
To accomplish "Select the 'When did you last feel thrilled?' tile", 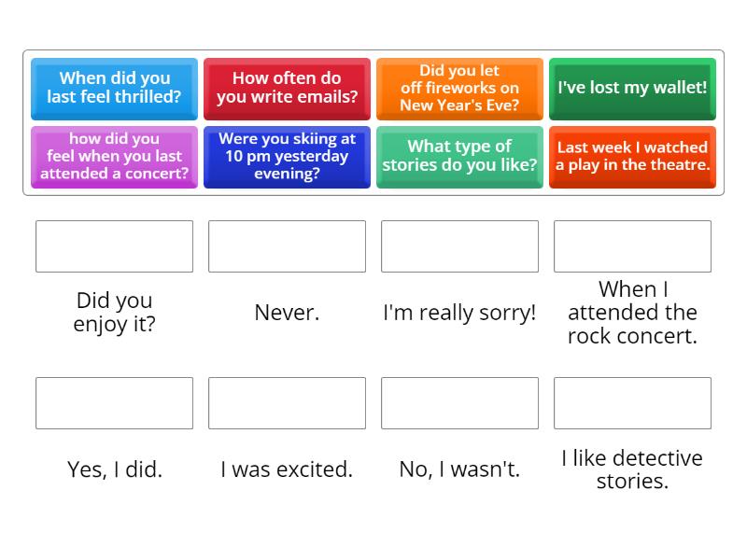I will pos(114,88).
